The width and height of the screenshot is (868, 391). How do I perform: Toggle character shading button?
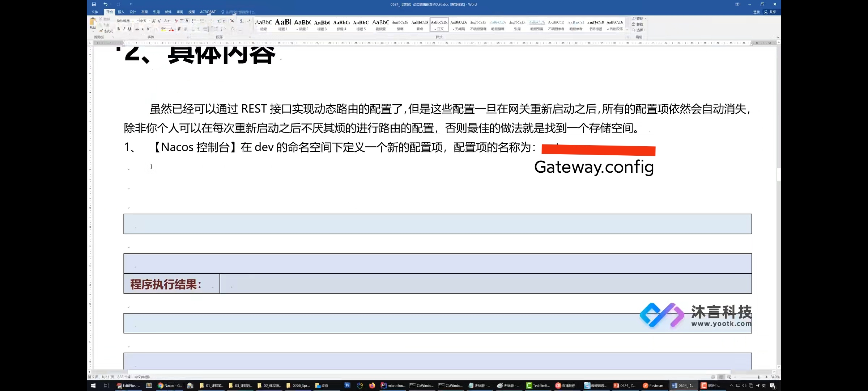point(179,29)
